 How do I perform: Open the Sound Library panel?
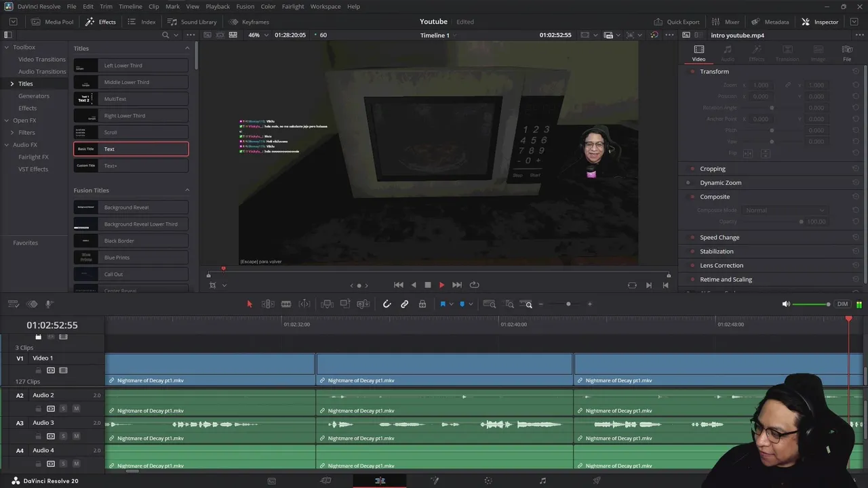point(192,22)
